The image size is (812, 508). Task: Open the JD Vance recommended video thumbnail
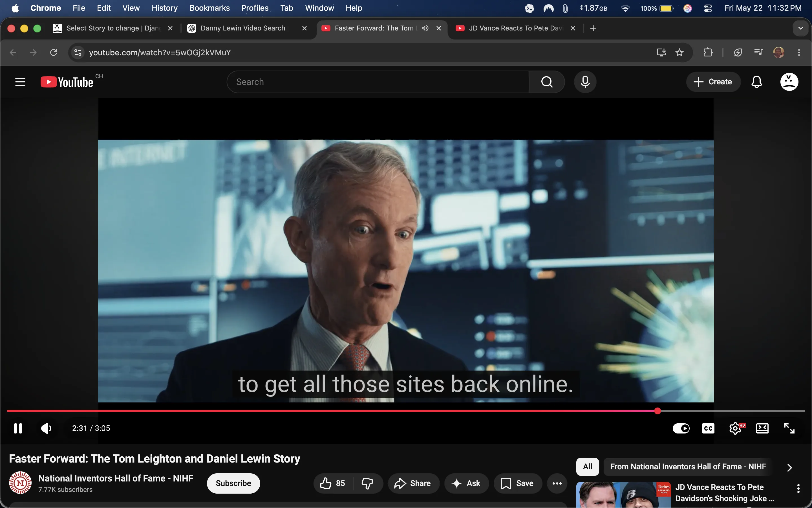[x=623, y=494]
